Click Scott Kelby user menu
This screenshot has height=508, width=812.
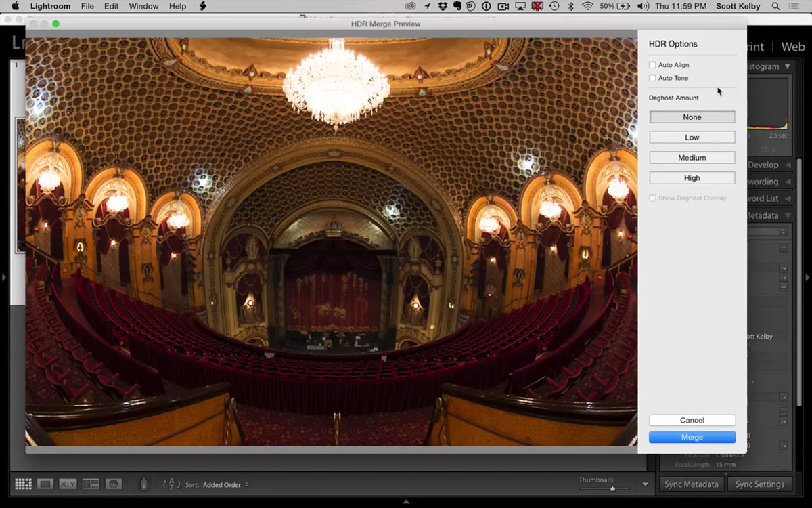pyautogui.click(x=739, y=6)
